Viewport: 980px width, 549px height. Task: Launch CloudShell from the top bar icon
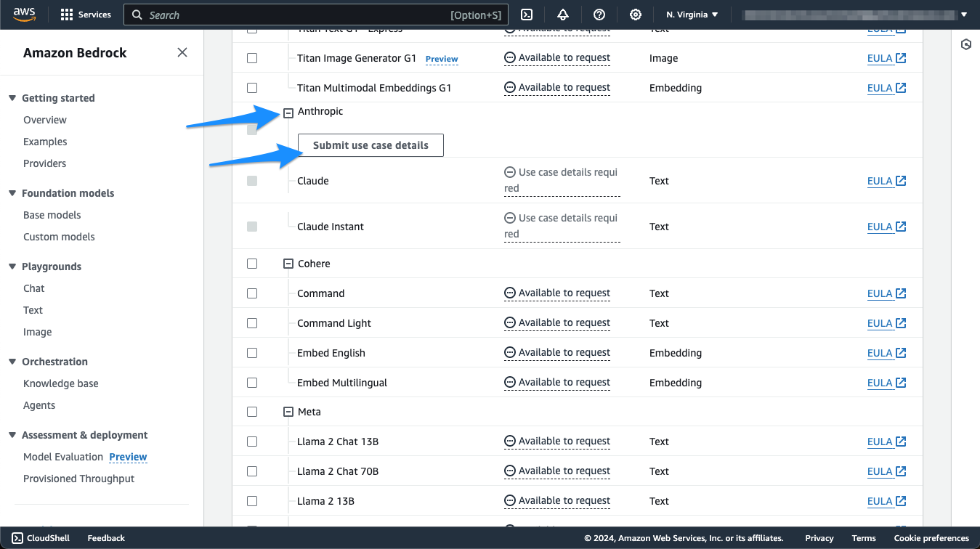(527, 15)
